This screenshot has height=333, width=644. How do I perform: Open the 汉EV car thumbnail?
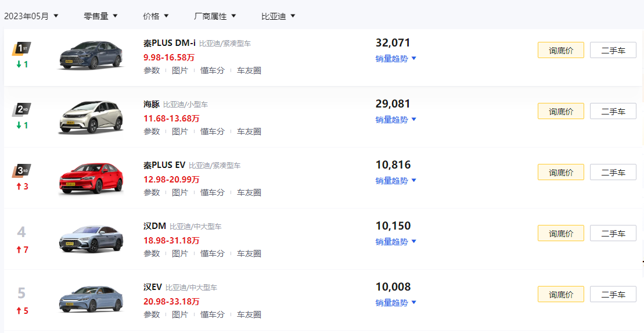point(91,299)
